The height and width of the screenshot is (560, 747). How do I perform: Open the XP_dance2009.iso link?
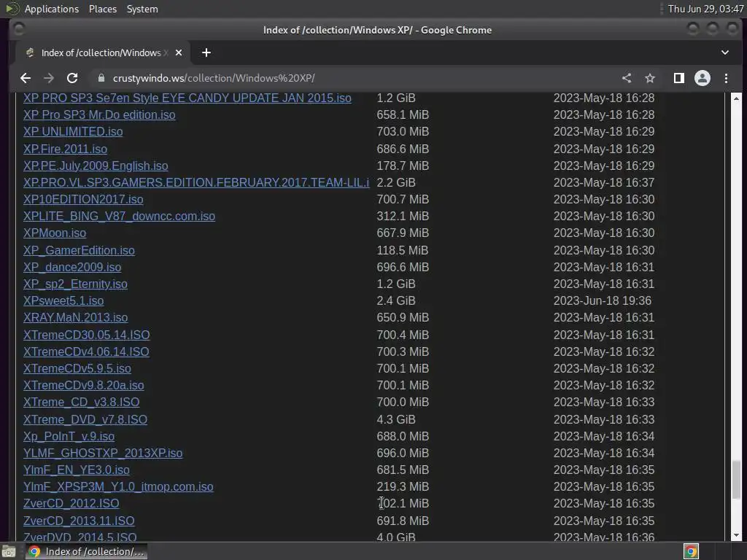72,267
